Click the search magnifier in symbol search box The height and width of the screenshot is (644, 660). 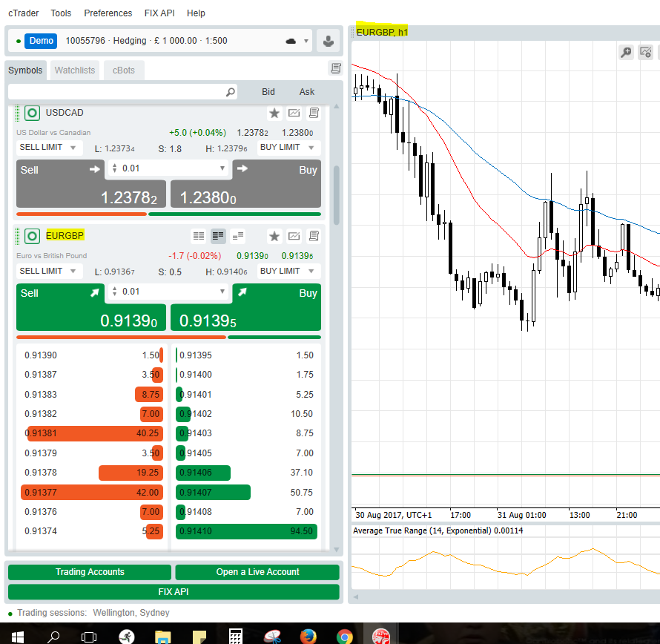tap(230, 92)
